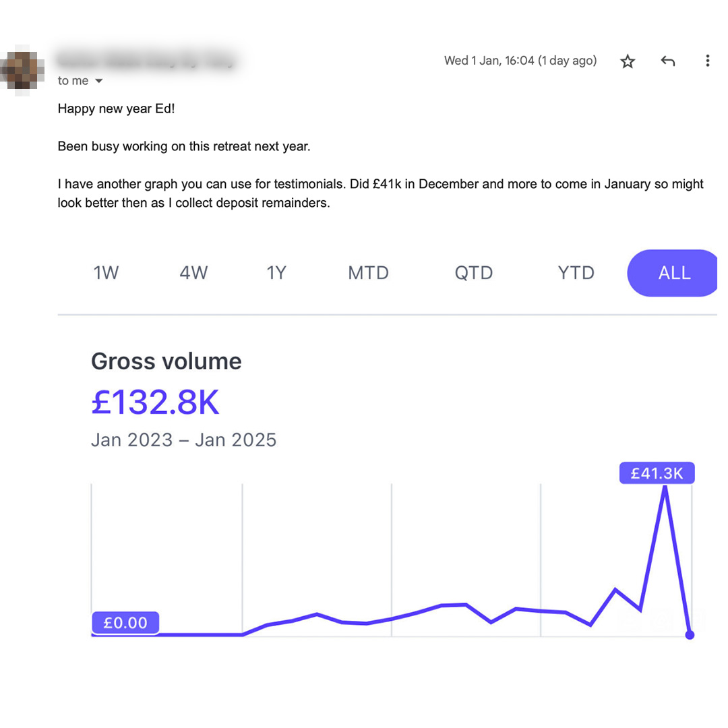Switch chart to MTD range
Screen dimensions: 728x728
pyautogui.click(x=368, y=273)
